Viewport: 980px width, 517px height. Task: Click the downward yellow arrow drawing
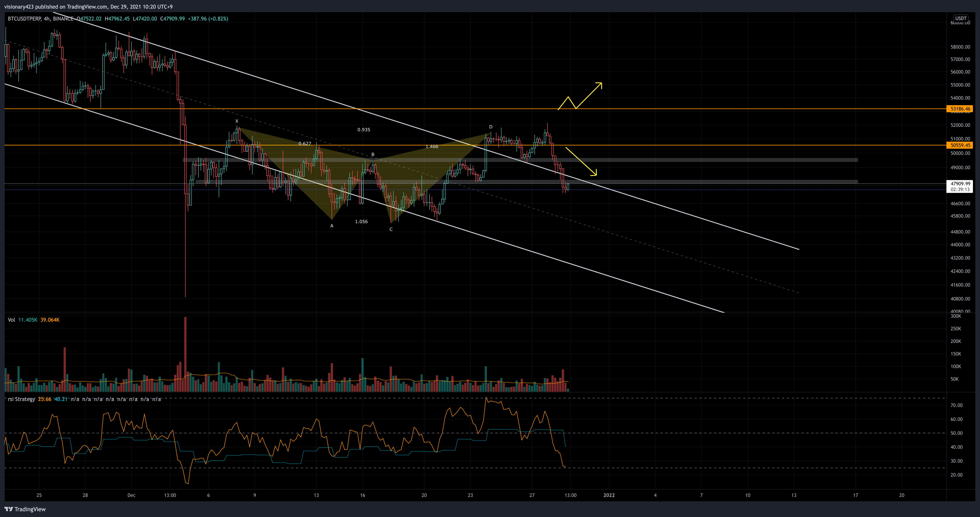point(581,161)
